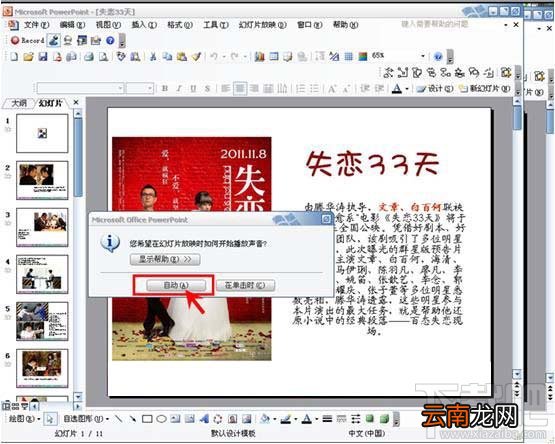Open the 文件 (File) menu
Screen dimensions: 555x444
(36, 25)
